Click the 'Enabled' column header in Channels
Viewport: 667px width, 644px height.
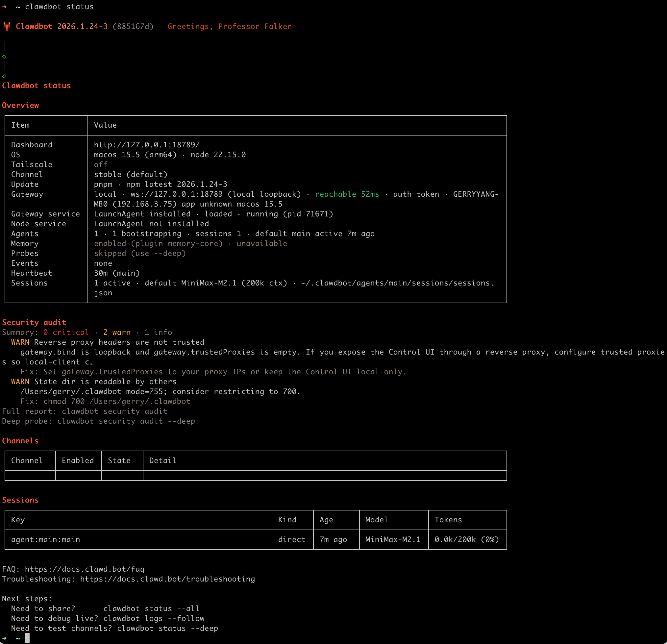78,460
